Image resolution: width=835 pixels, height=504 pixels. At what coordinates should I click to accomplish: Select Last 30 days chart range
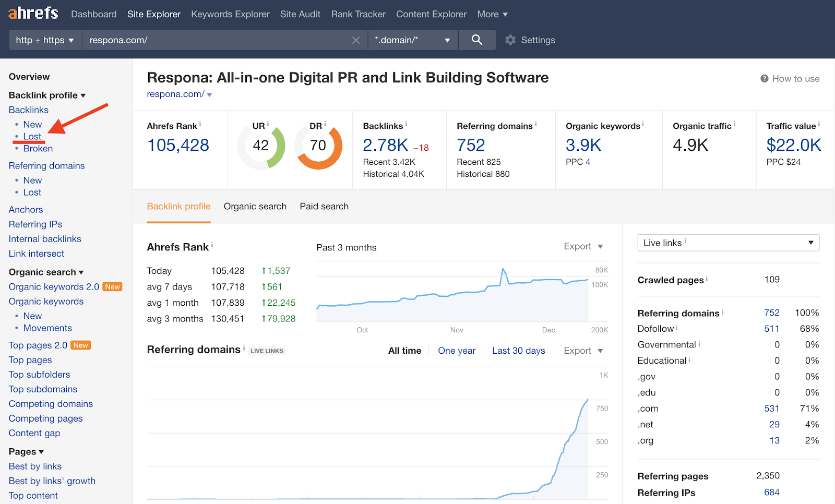519,351
